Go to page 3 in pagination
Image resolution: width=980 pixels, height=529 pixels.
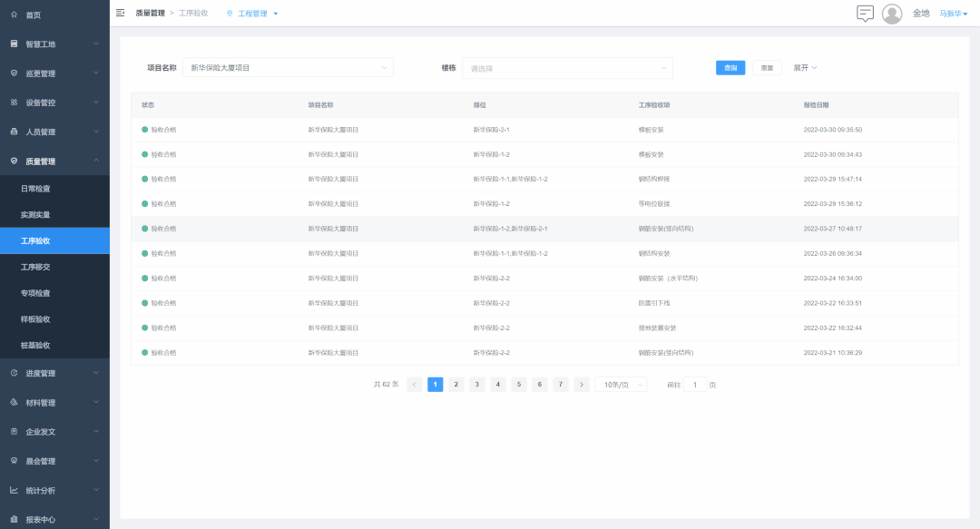(x=477, y=385)
